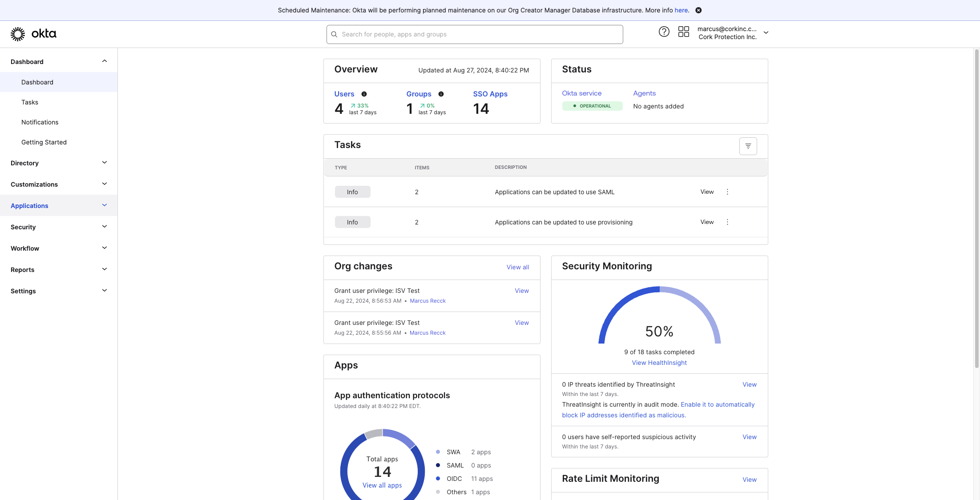Open Getting Started in the sidebar
980x500 pixels.
(44, 142)
